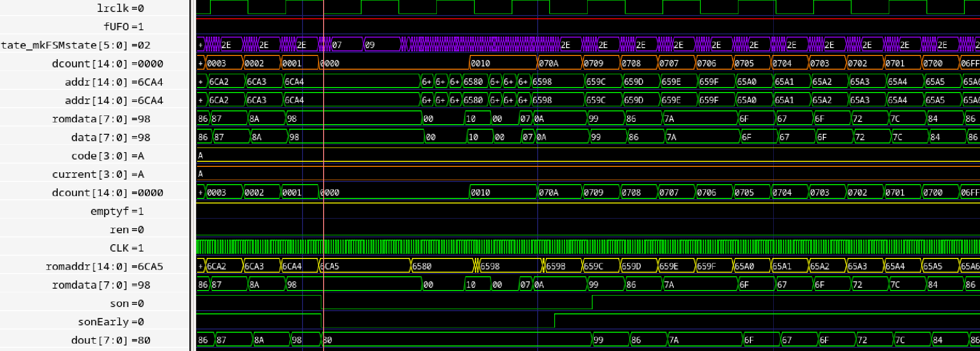This screenshot has height=351, width=980.
Task: Select the romaddr[14:0] signal name
Action: (88, 266)
